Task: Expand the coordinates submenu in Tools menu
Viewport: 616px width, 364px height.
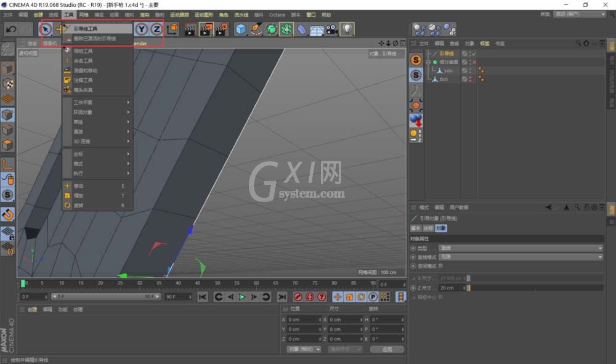Action: (97, 155)
